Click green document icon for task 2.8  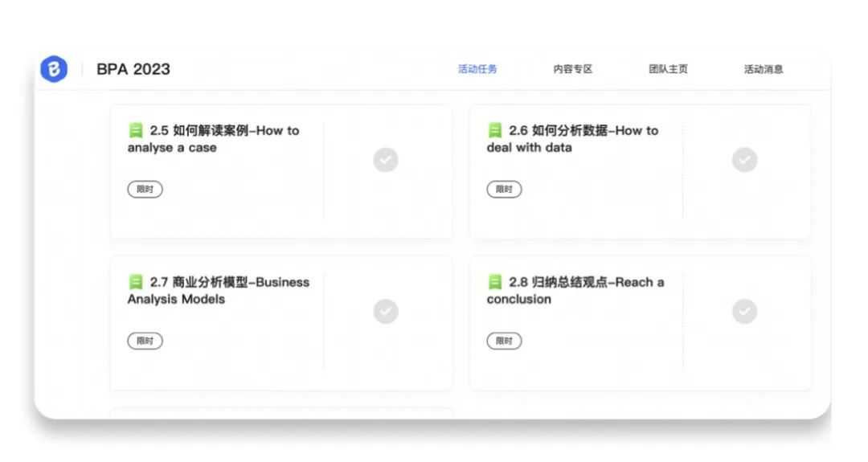click(x=495, y=282)
